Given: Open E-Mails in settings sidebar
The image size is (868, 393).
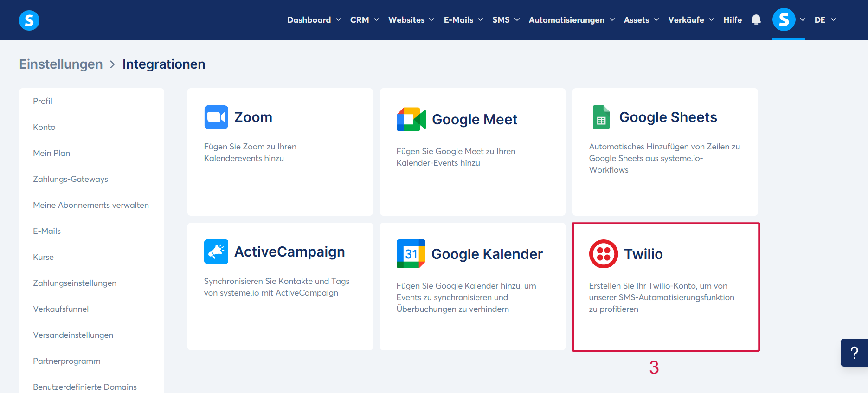Looking at the screenshot, I should pos(92,231).
